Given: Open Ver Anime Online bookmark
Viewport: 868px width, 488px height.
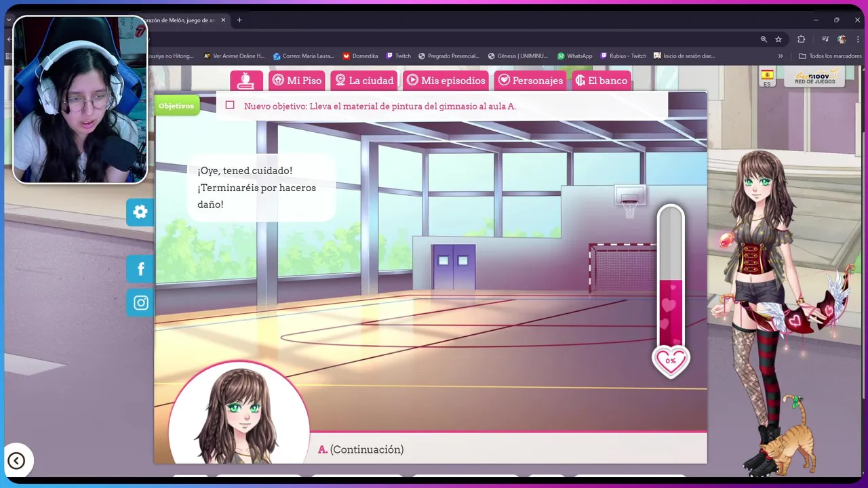Looking at the screenshot, I should 234,56.
